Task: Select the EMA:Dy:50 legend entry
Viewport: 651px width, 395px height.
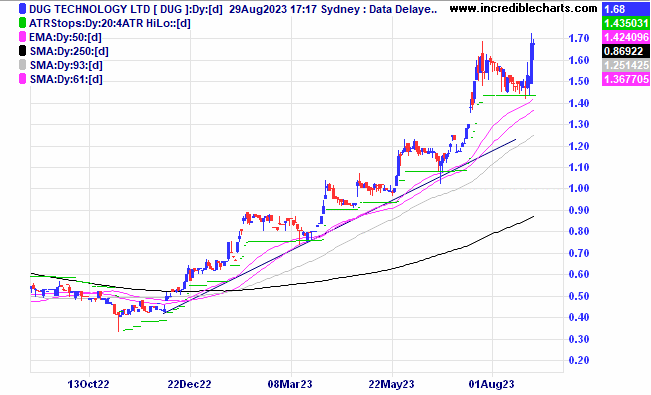Action: pyautogui.click(x=65, y=37)
